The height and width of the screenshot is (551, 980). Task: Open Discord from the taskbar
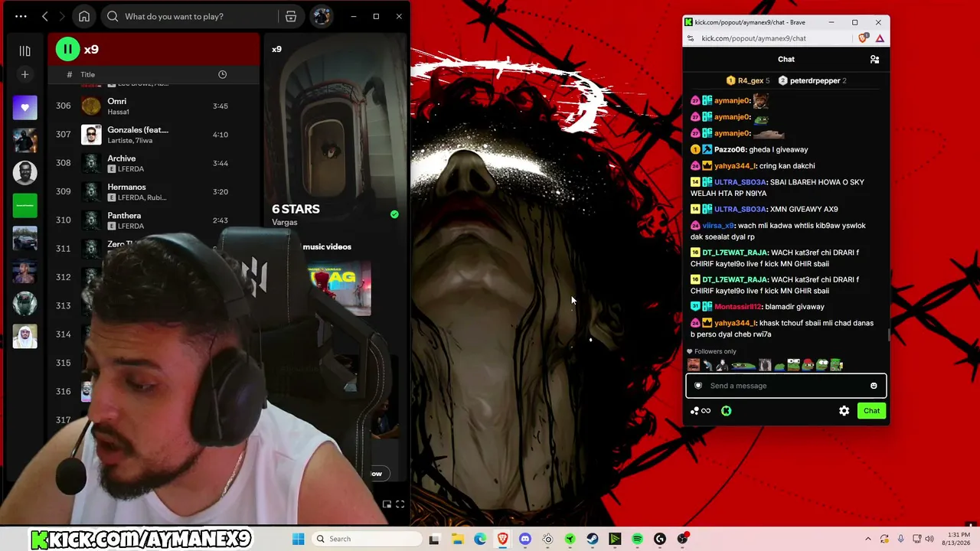coord(525,539)
